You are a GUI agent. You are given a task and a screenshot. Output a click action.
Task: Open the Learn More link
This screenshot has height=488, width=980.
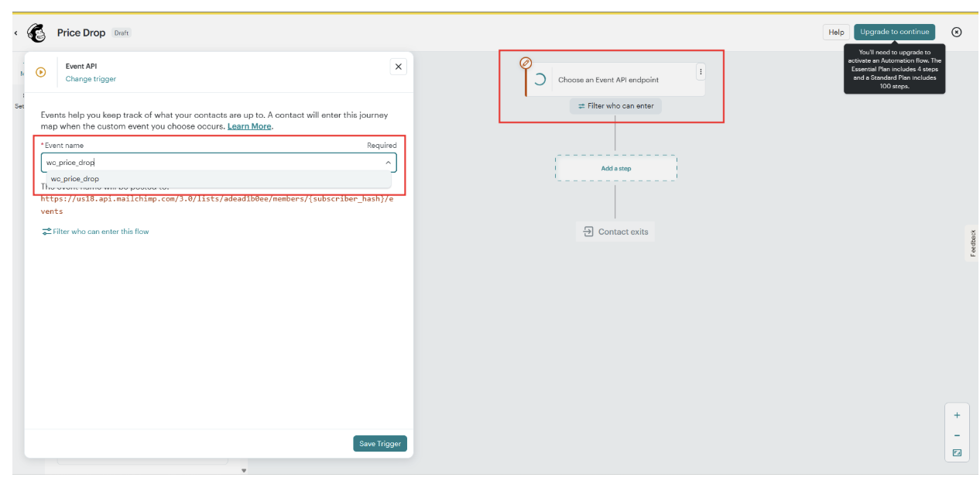pos(249,126)
